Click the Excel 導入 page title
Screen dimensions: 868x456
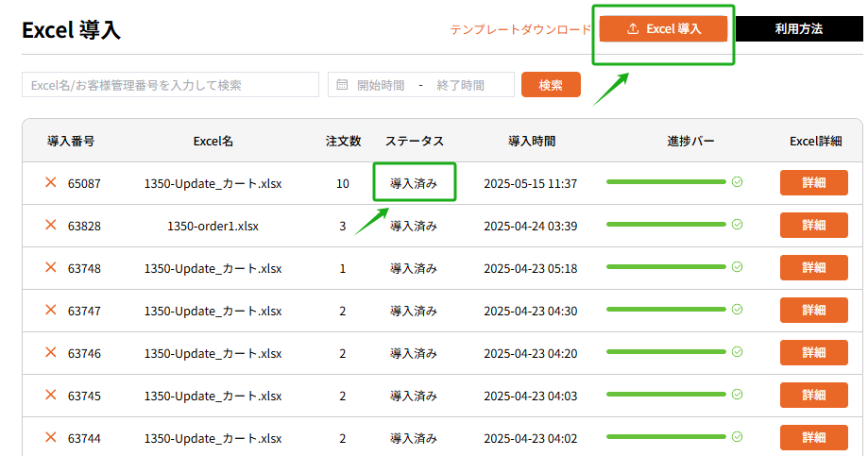tap(71, 30)
